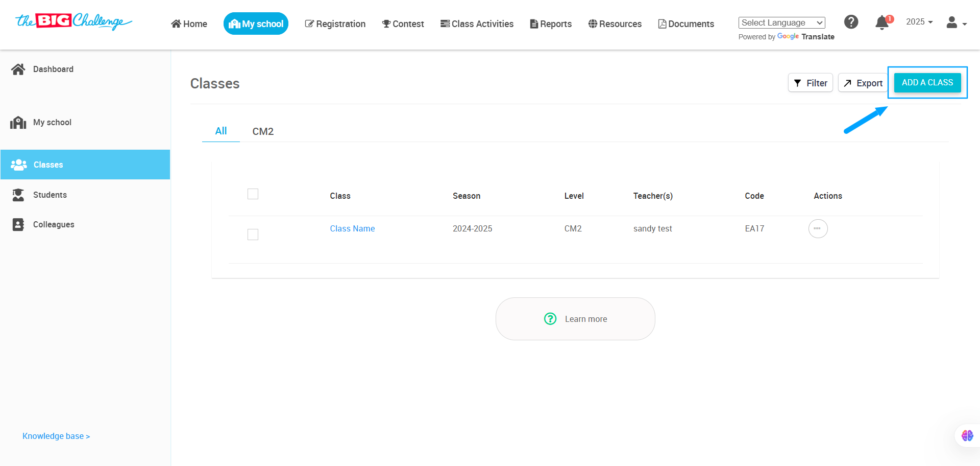Open the Contest menu
The width and height of the screenshot is (980, 466).
(403, 24)
